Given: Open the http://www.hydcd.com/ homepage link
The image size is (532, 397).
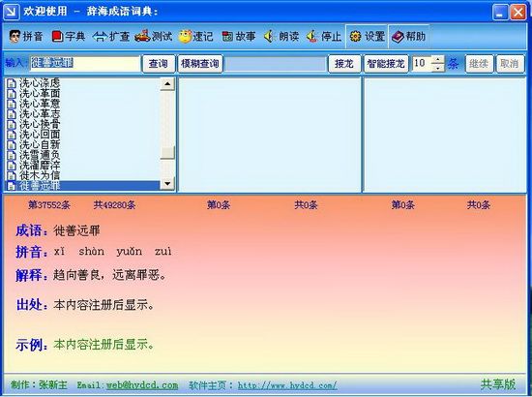Looking at the screenshot, I should tap(287, 385).
